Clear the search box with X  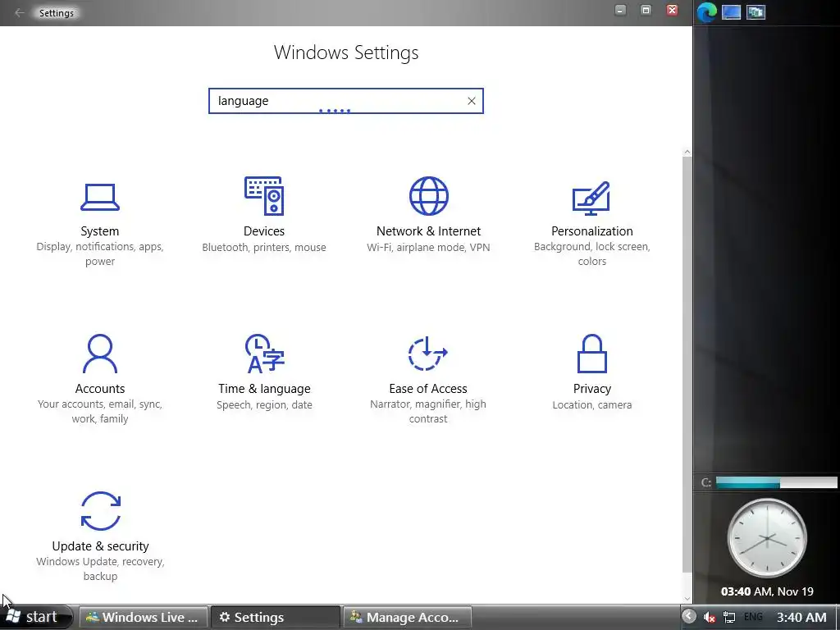[x=472, y=101]
